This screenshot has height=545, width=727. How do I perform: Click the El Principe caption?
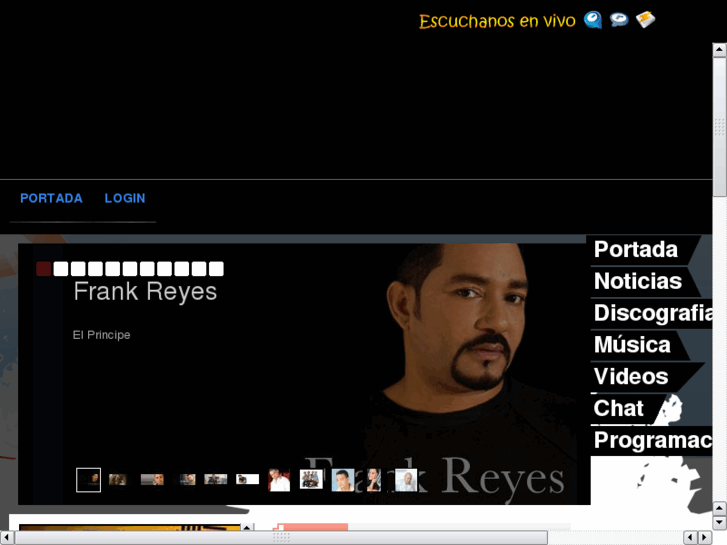102,335
